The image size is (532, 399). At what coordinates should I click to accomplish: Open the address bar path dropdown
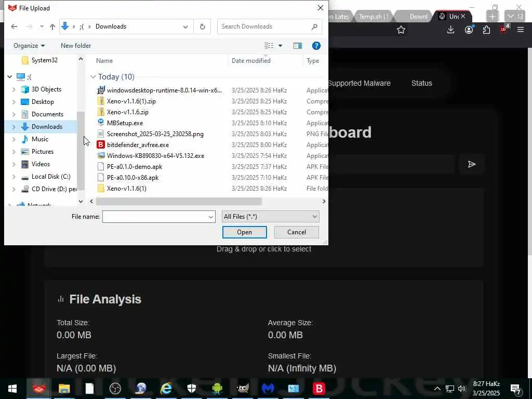point(185,27)
